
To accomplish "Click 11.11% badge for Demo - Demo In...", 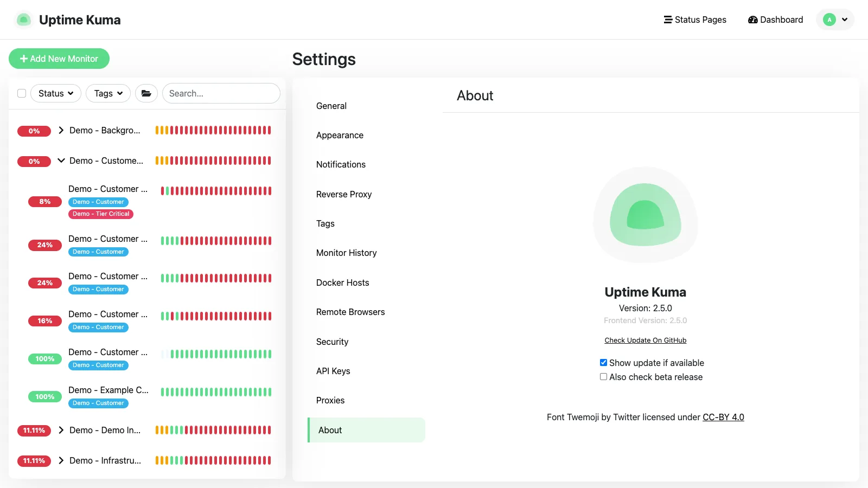I will coord(34,431).
